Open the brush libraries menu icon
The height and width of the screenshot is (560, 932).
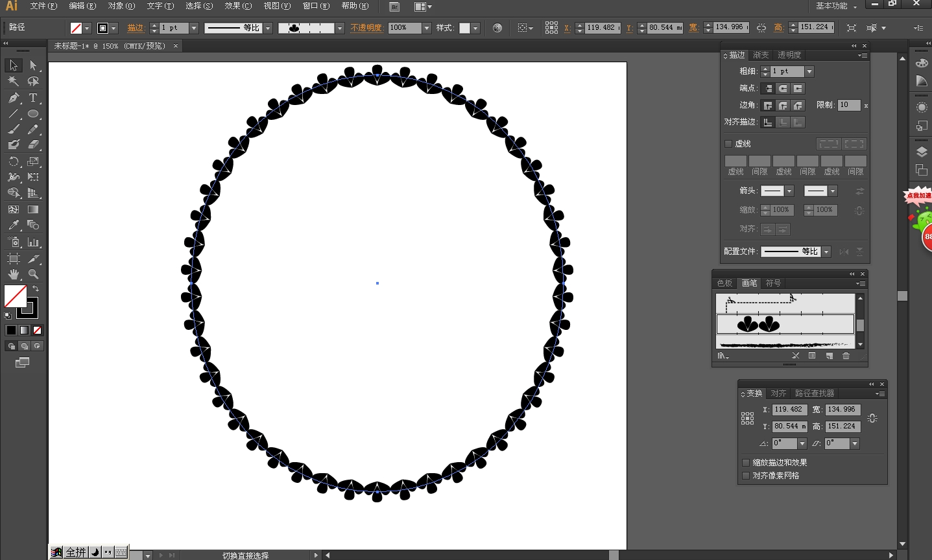723,356
